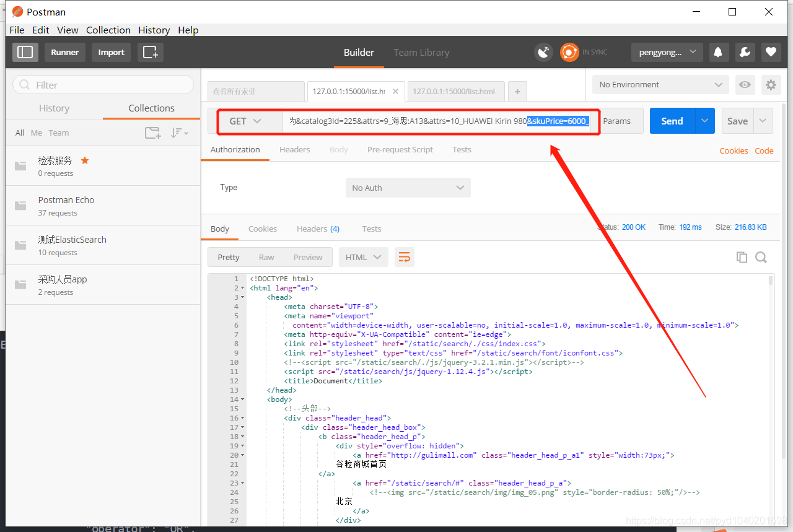The image size is (793, 532).
Task: Switch to 查看所有索引 request tab
Action: [x=255, y=92]
